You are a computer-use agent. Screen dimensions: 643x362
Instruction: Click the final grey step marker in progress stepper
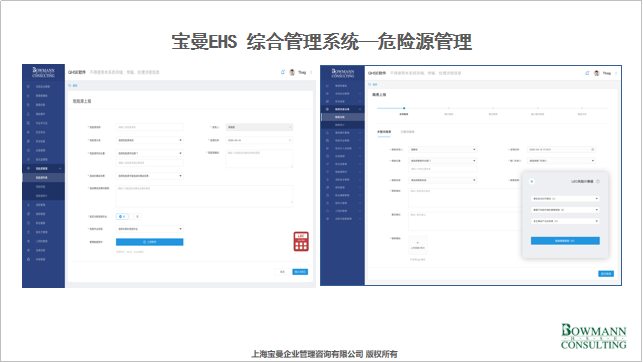[x=582, y=108]
